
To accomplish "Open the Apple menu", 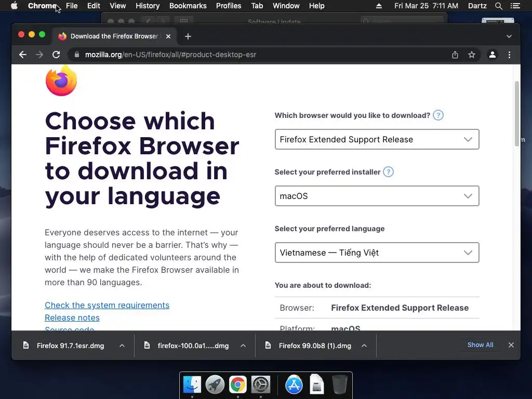I will click(x=14, y=6).
